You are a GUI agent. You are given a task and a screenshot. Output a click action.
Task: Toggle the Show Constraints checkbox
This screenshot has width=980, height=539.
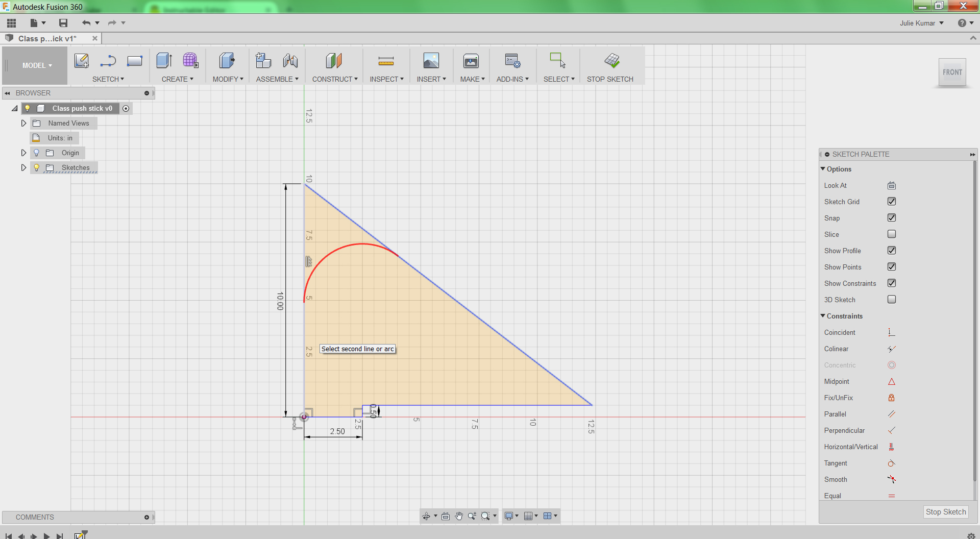point(892,283)
